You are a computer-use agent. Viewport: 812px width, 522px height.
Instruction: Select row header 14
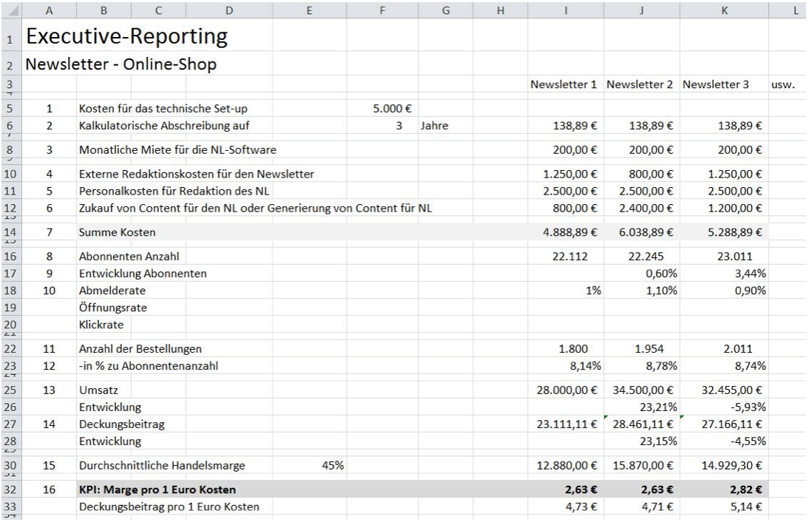(x=11, y=232)
